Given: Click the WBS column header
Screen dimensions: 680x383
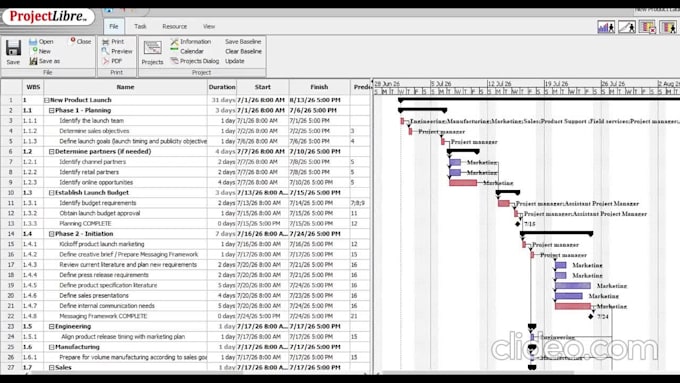Looking at the screenshot, I should [33, 87].
